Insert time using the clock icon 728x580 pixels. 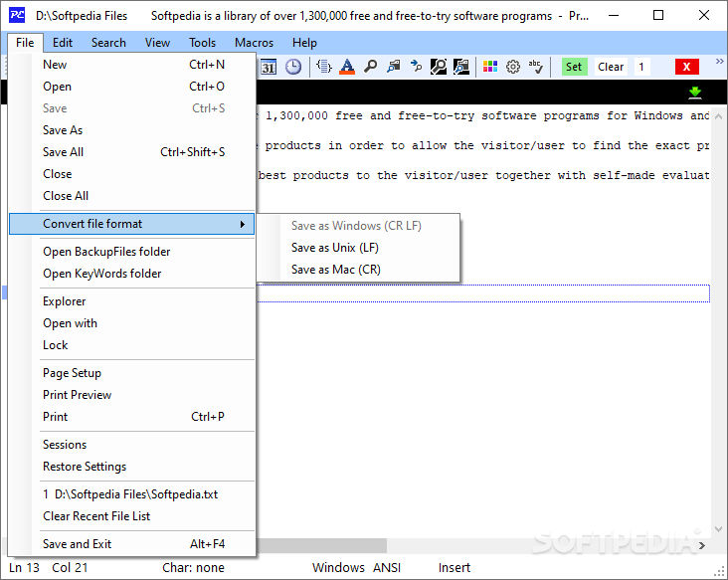click(x=293, y=67)
